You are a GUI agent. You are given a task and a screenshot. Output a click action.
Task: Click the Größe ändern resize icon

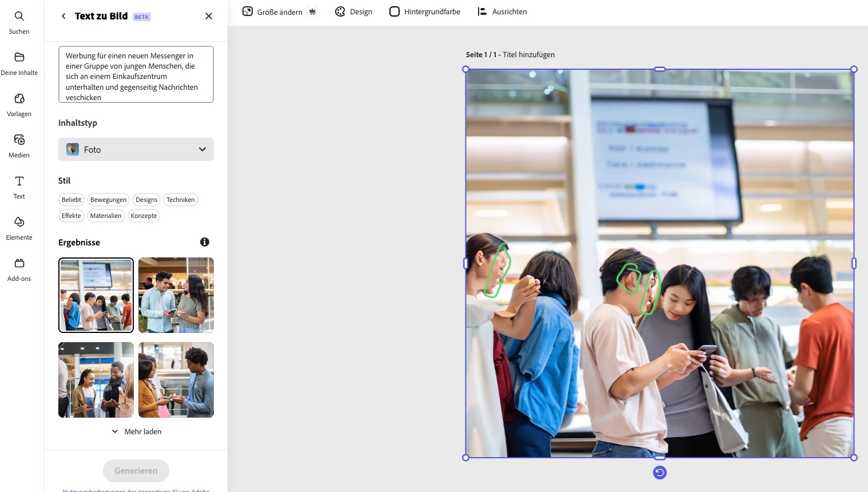pyautogui.click(x=248, y=11)
